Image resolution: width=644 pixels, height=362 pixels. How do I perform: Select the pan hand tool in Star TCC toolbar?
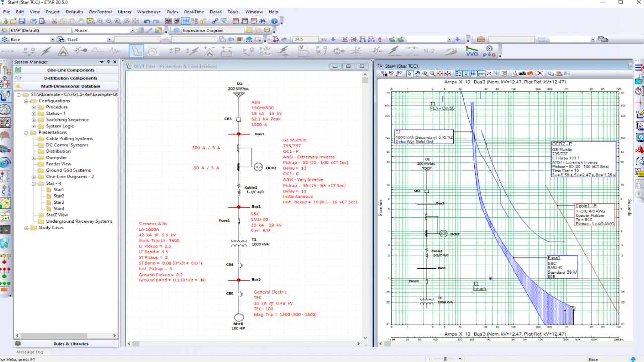pyautogui.click(x=417, y=74)
